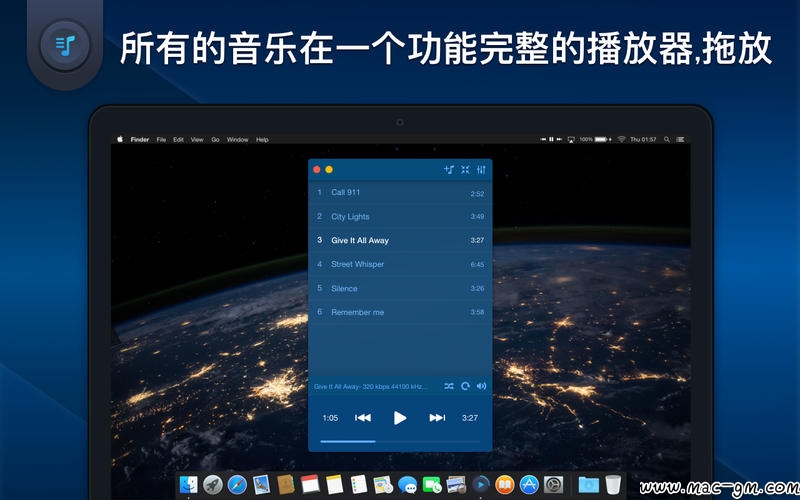Open iBooks in the Dock

point(505,484)
